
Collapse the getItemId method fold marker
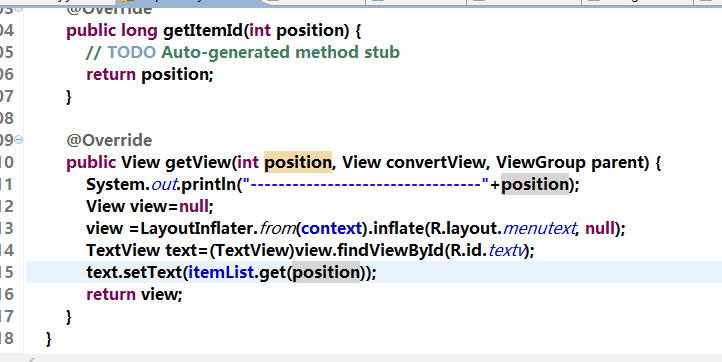[18, 8]
